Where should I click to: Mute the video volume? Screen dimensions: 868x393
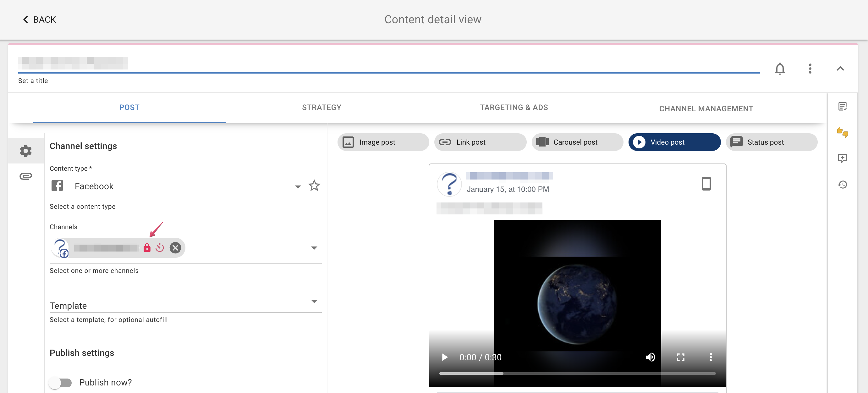coord(650,357)
